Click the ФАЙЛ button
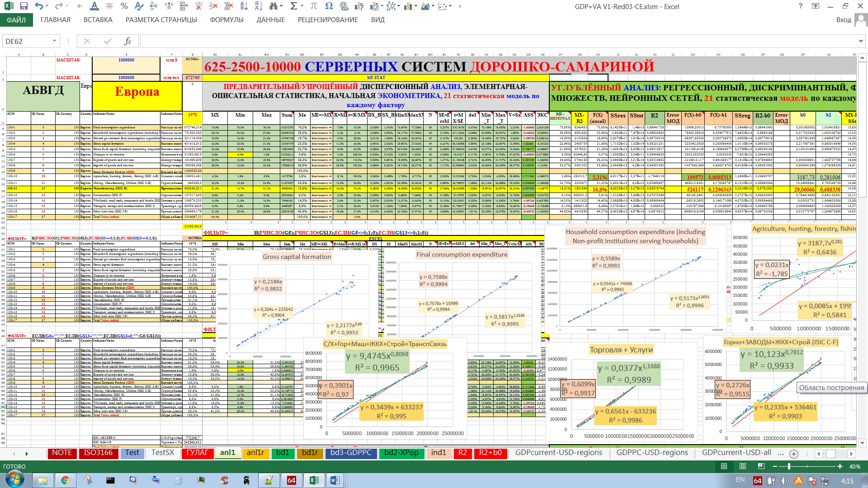The height and width of the screenshot is (488, 868). (16, 20)
